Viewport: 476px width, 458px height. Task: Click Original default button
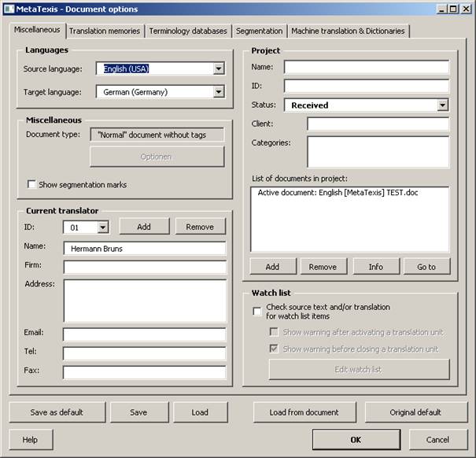coord(416,412)
